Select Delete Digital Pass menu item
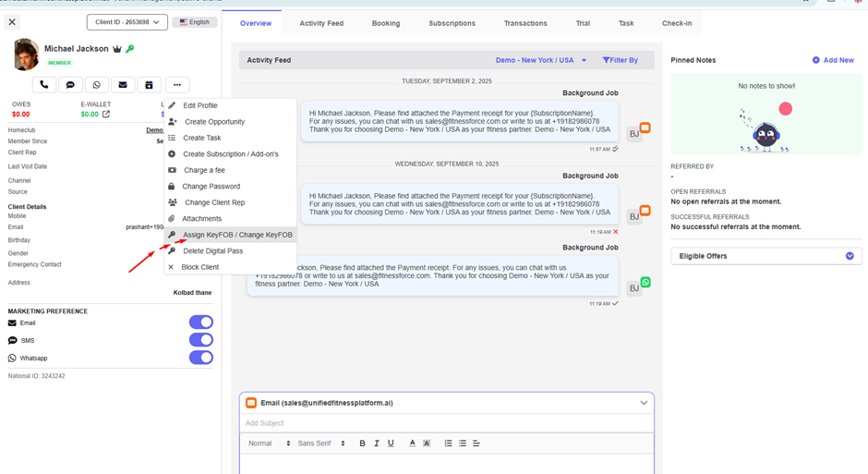The width and height of the screenshot is (868, 474). click(x=230, y=250)
